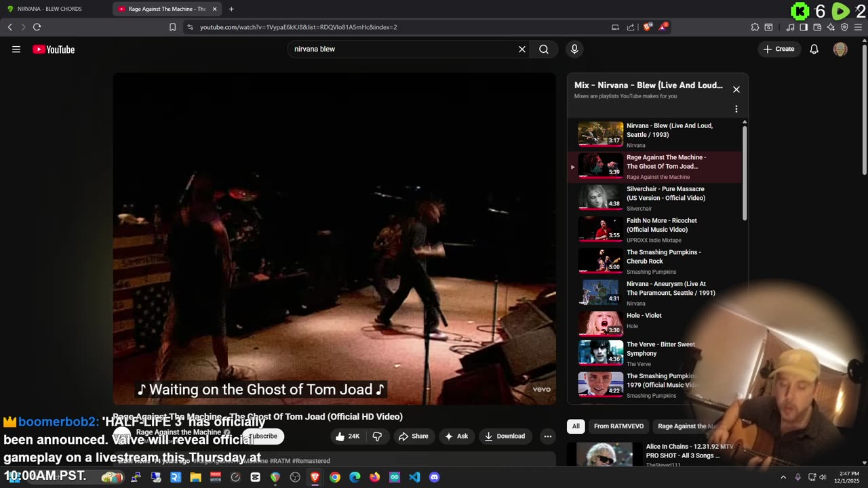This screenshot has height=488, width=868.
Task: Clear the 'nirvana blew' search text
Action: tap(522, 49)
